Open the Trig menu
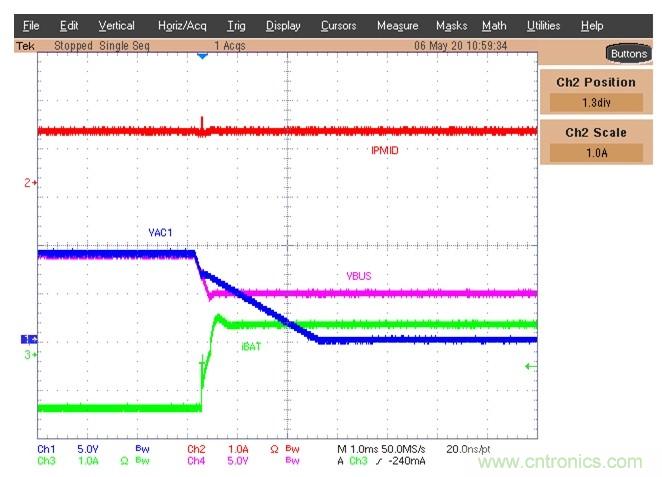The image size is (662, 477). coord(236,25)
